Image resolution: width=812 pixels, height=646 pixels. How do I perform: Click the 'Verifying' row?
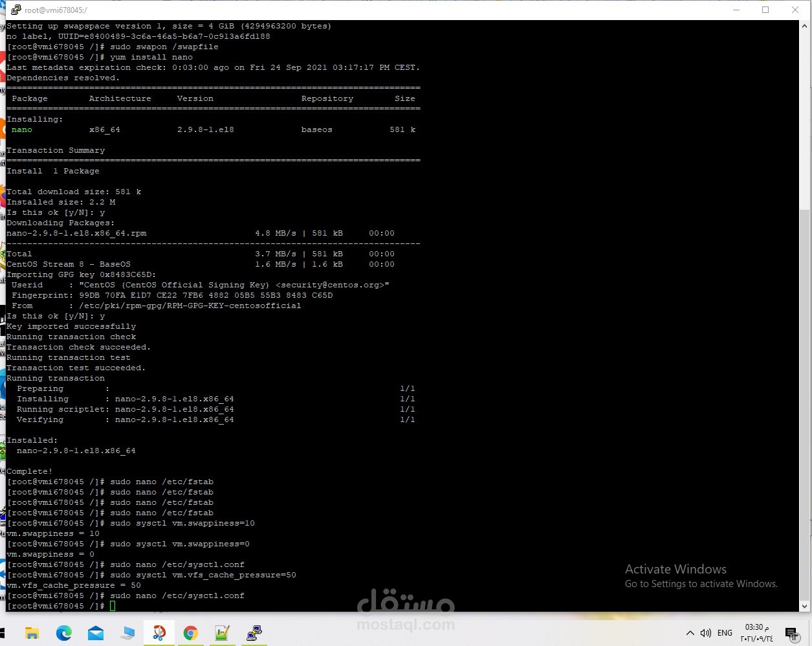point(216,419)
